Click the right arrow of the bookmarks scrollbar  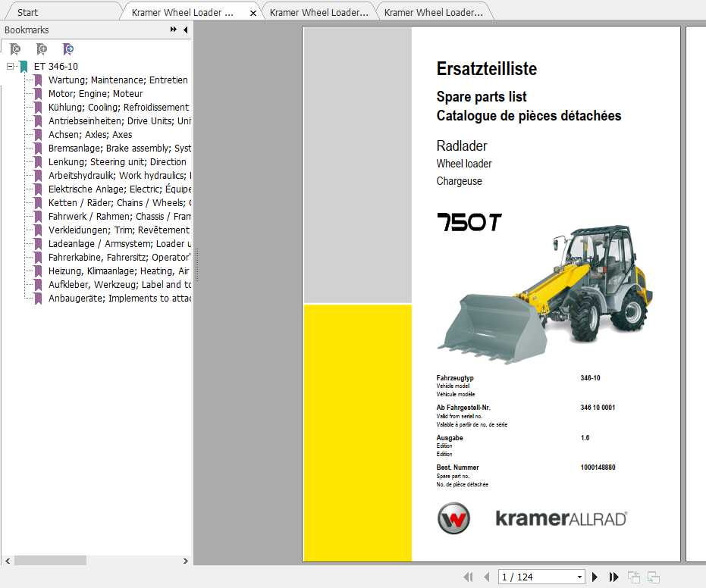click(x=186, y=561)
